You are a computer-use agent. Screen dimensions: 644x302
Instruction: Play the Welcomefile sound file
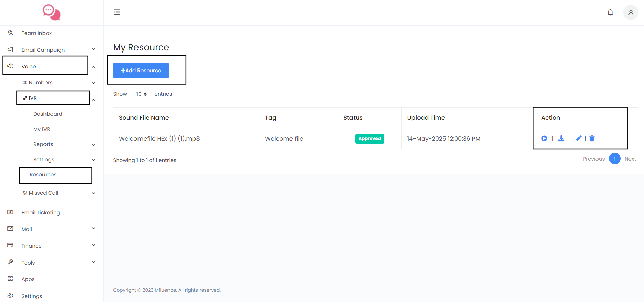pyautogui.click(x=544, y=139)
